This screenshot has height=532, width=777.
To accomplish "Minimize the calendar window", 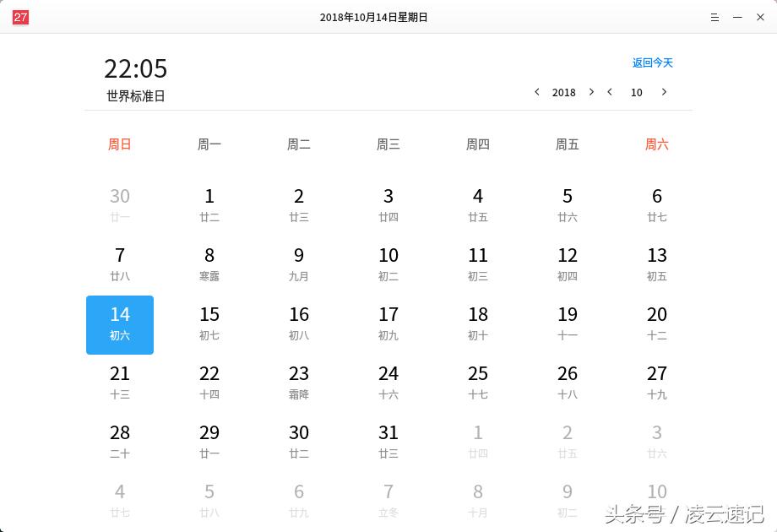I will pos(737,17).
